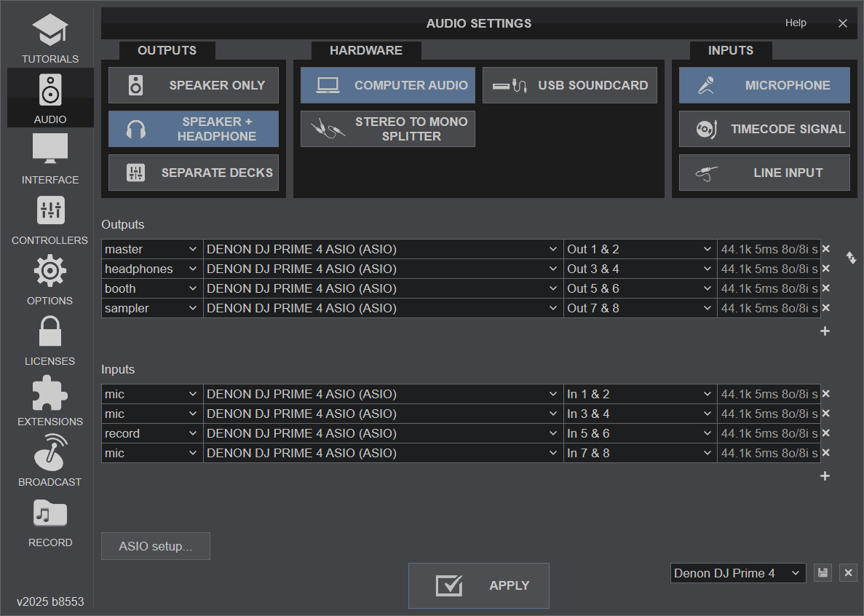864x616 pixels.
Task: Toggle the Microphone input option
Action: [764, 85]
